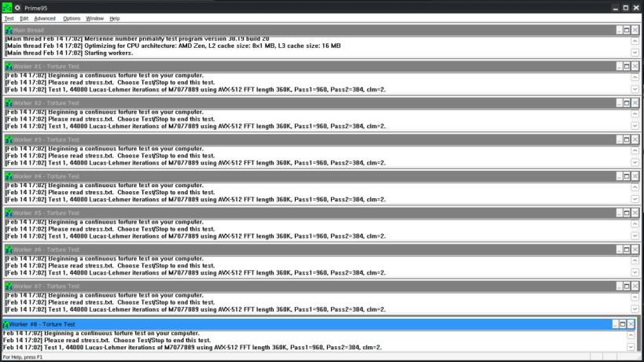Click the Worker #4 window icon
This screenshot has height=362, width=644.
[9, 176]
